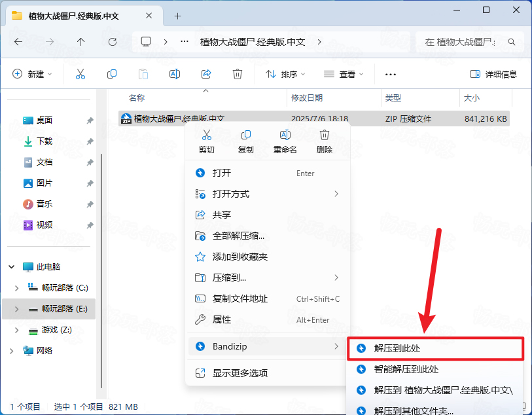Sort by the 类型 column header
The height and width of the screenshot is (415, 532).
pyautogui.click(x=393, y=98)
